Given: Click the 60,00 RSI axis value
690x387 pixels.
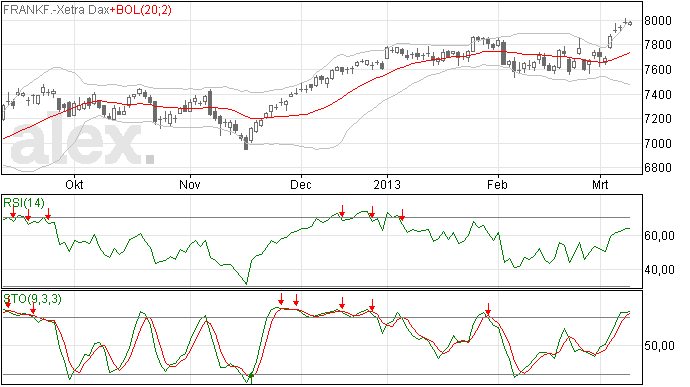Looking at the screenshot, I should coord(659,236).
